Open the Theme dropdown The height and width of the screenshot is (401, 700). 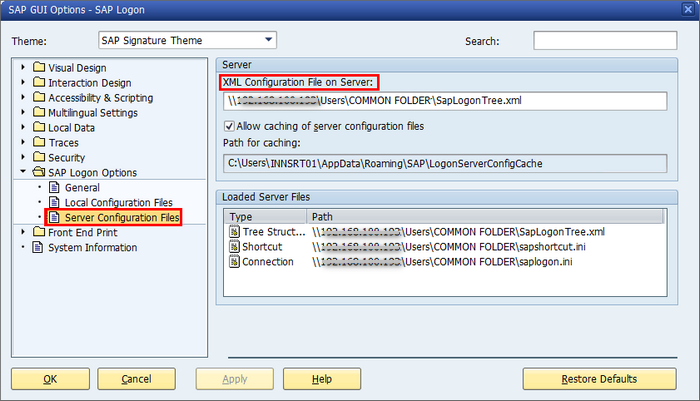tap(268, 40)
